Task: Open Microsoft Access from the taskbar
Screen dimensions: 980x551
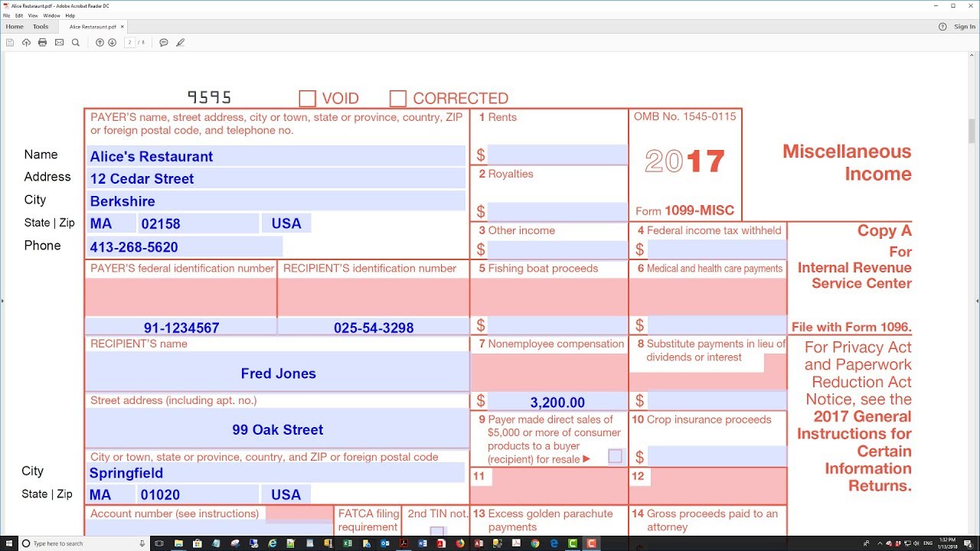Action: click(x=479, y=543)
